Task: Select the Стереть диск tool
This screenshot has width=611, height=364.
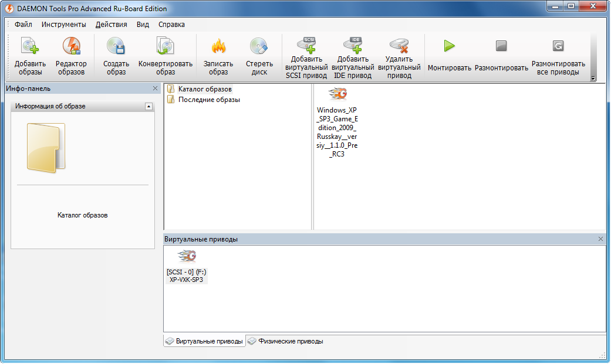Action: 259,46
